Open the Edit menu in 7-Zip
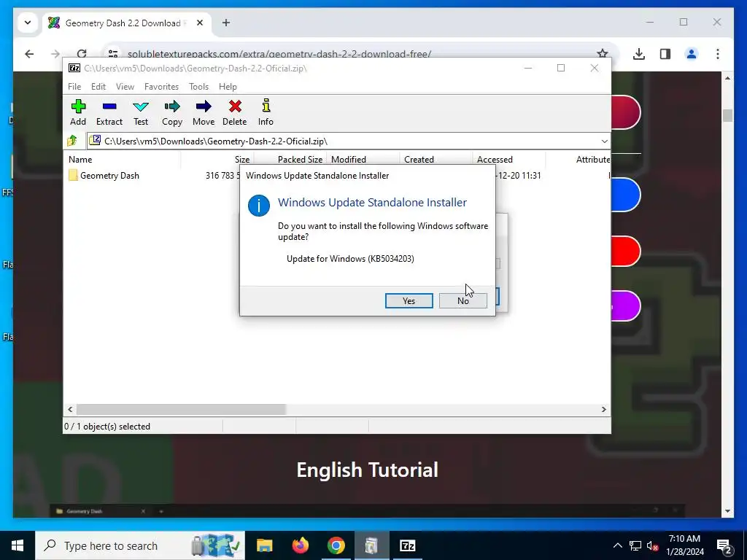 point(98,87)
